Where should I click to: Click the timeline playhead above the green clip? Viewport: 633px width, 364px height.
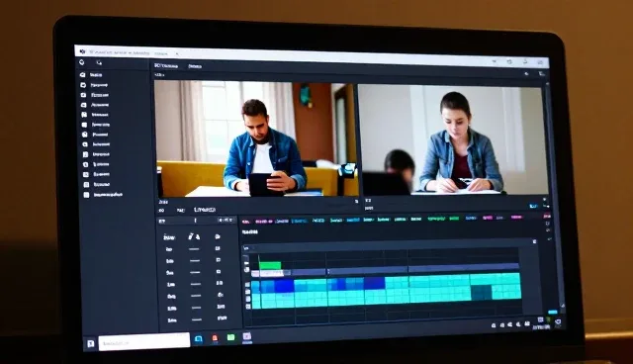tap(259, 258)
